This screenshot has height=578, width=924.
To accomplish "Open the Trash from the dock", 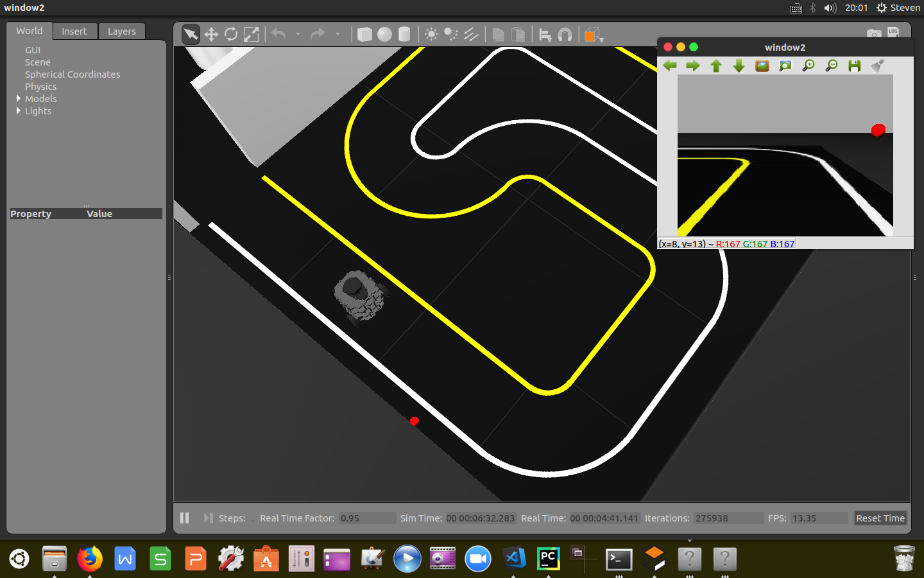I will point(904,559).
